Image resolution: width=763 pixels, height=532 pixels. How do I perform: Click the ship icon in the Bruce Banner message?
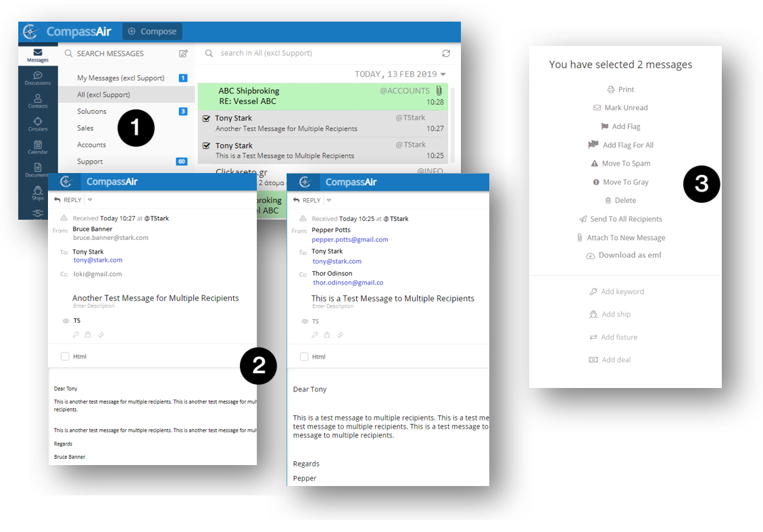tap(88, 335)
